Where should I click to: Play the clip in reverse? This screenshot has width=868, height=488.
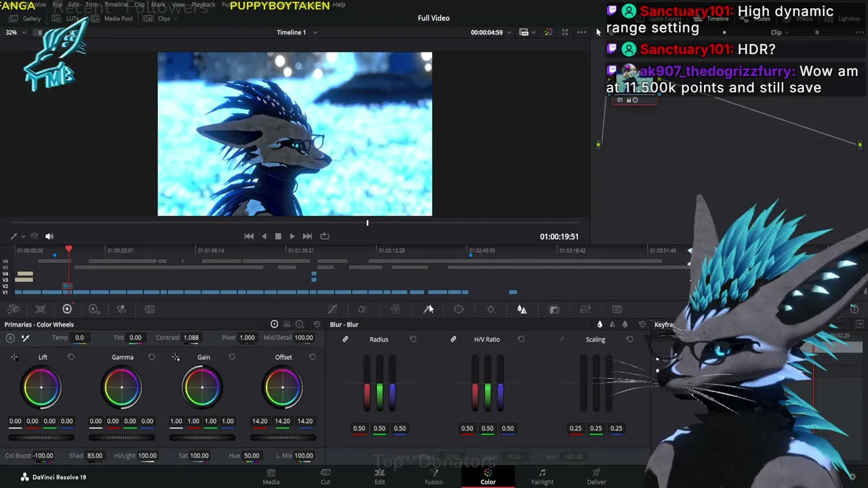264,236
